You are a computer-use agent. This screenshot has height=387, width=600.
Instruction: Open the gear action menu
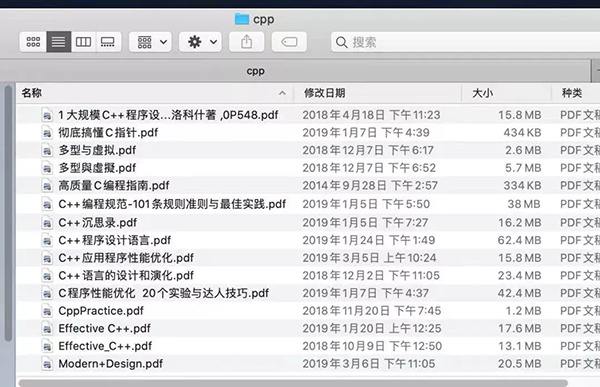click(x=200, y=42)
